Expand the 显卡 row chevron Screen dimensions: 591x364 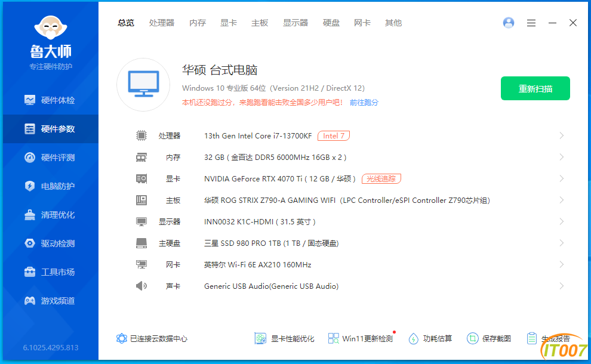point(562,178)
